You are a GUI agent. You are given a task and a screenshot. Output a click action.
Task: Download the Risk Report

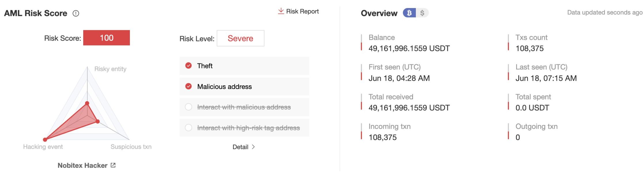click(x=302, y=11)
